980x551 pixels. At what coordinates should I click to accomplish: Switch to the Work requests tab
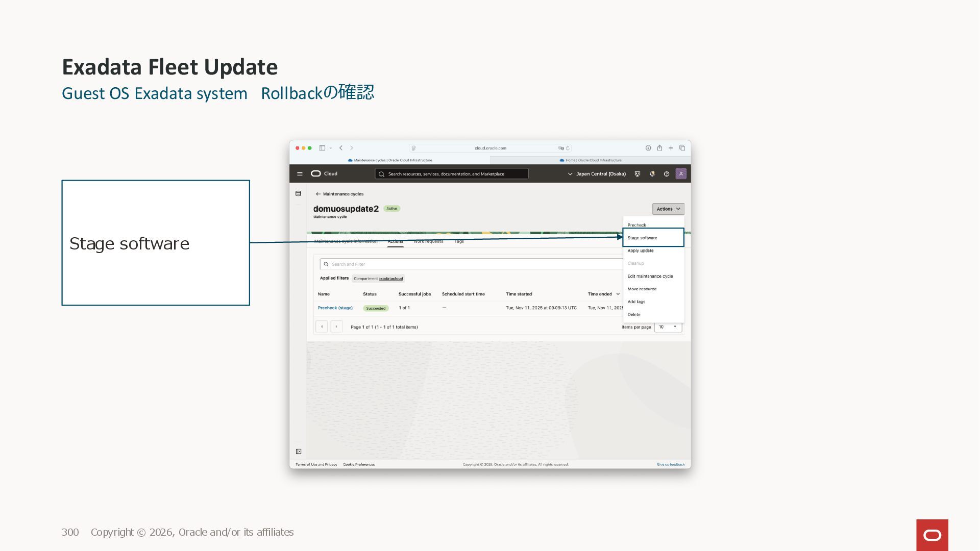pyautogui.click(x=428, y=241)
